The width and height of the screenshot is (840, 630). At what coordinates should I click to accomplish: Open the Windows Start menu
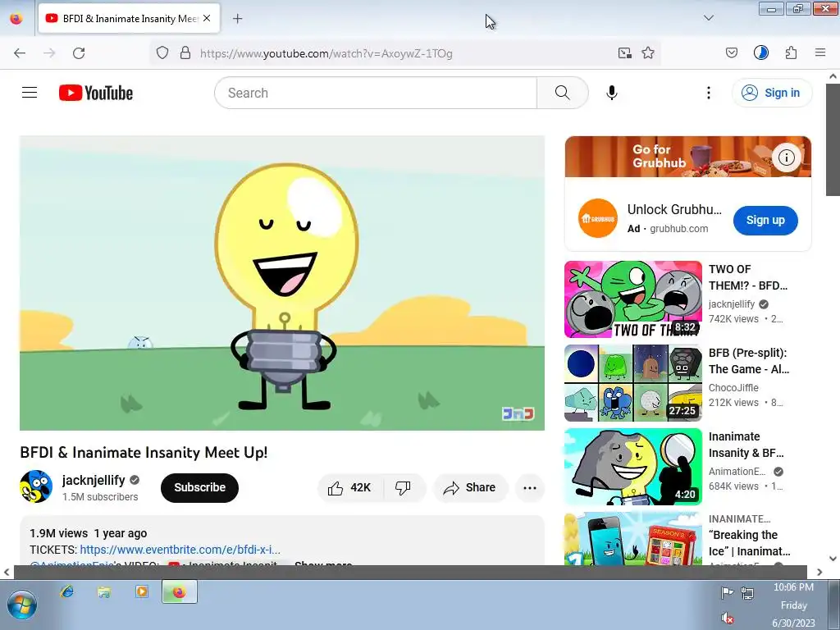[21, 605]
